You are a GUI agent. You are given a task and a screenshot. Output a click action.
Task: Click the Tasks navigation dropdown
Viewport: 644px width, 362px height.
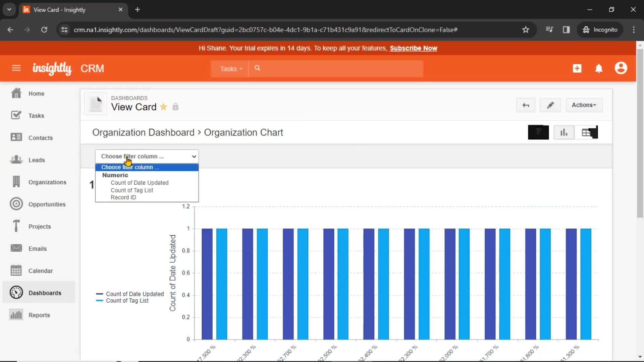coord(230,68)
